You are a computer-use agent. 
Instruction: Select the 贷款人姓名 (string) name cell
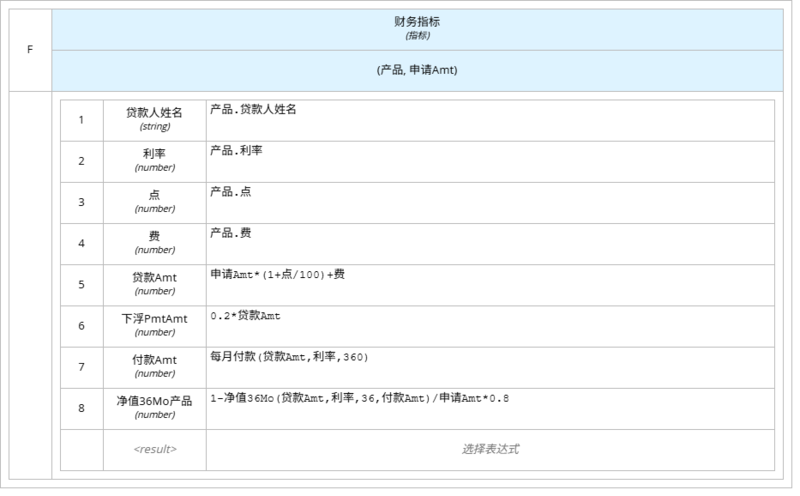pos(154,119)
